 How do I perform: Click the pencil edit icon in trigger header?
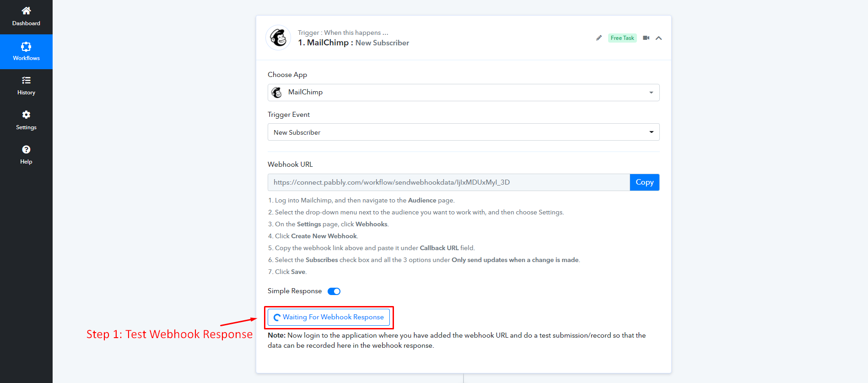(x=599, y=38)
